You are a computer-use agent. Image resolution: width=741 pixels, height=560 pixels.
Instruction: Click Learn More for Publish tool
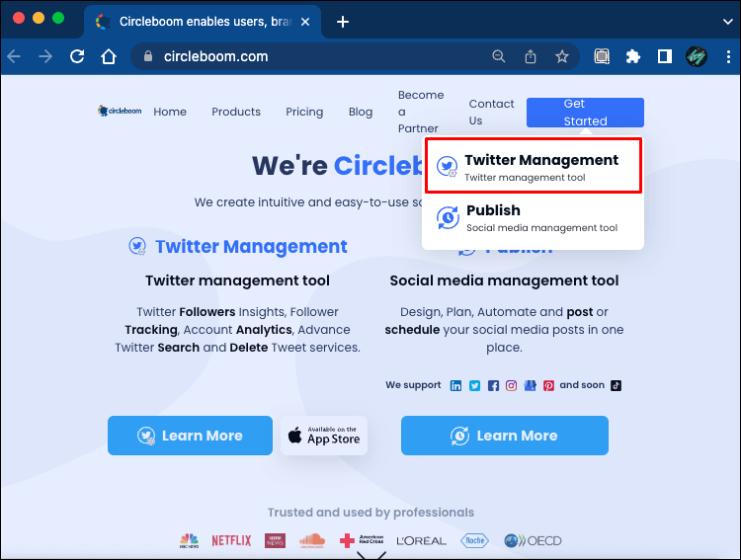click(505, 436)
